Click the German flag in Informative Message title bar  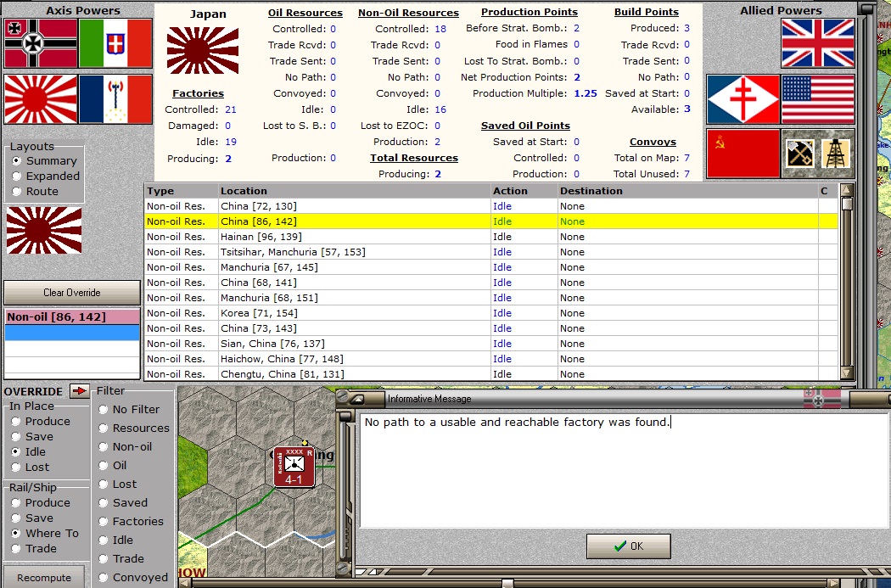pyautogui.click(x=823, y=399)
